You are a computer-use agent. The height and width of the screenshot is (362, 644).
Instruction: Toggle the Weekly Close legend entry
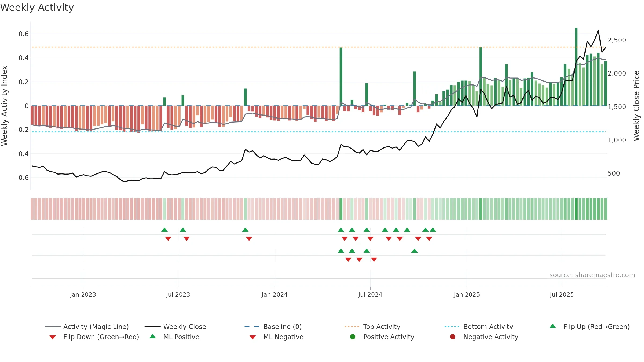(x=175, y=327)
